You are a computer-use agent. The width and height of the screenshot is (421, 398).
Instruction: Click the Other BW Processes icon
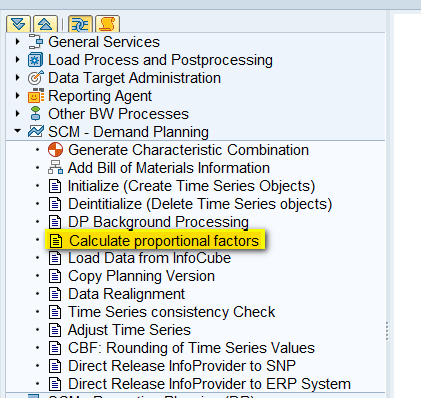tap(35, 114)
